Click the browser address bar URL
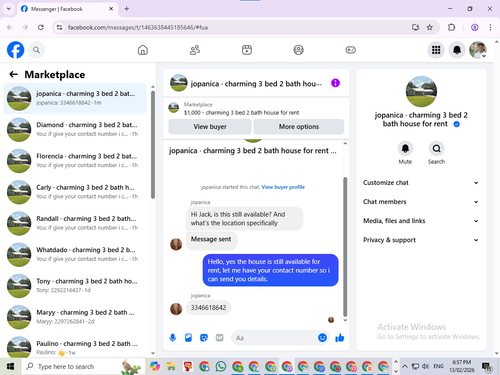The image size is (500, 375). click(138, 27)
